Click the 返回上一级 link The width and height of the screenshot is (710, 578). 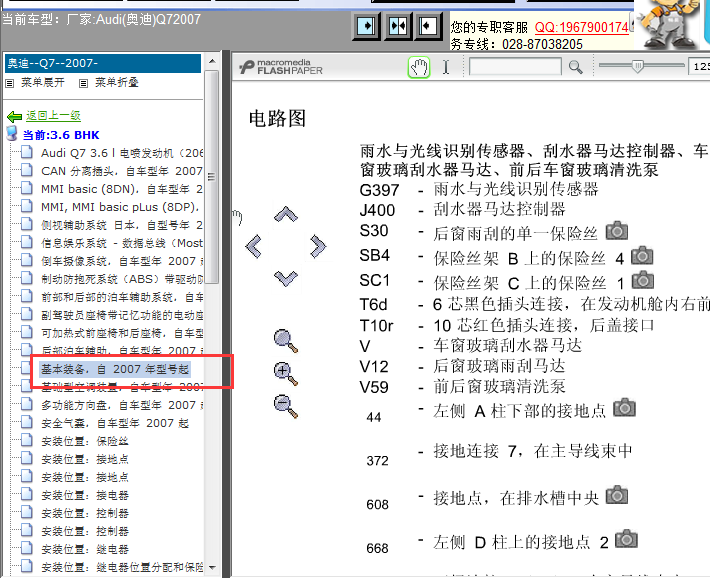[x=53, y=116]
